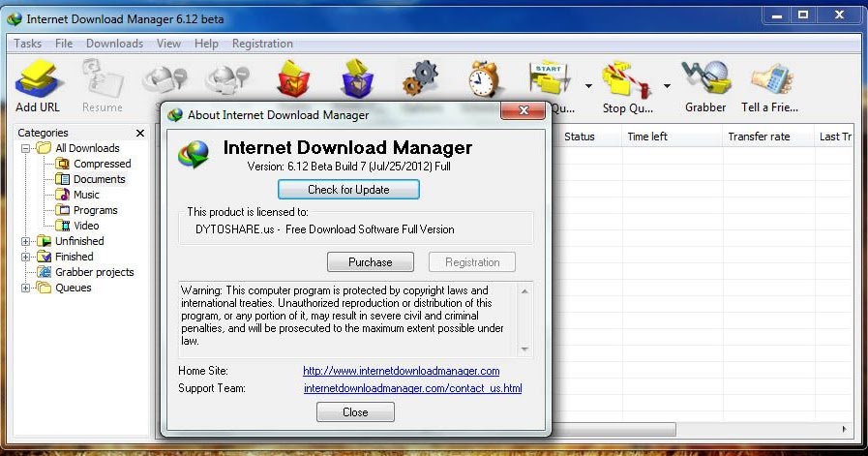Click the Stop Queue toolbar icon
This screenshot has height=456, width=868.
pos(626,81)
